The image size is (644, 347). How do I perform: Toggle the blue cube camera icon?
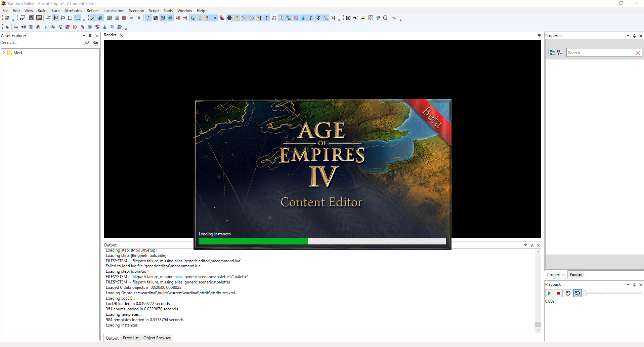pyautogui.click(x=100, y=18)
